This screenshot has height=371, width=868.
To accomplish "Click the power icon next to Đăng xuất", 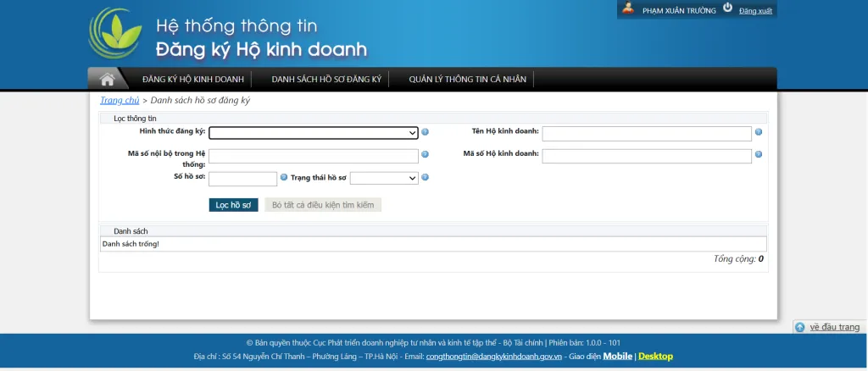I will point(727,8).
